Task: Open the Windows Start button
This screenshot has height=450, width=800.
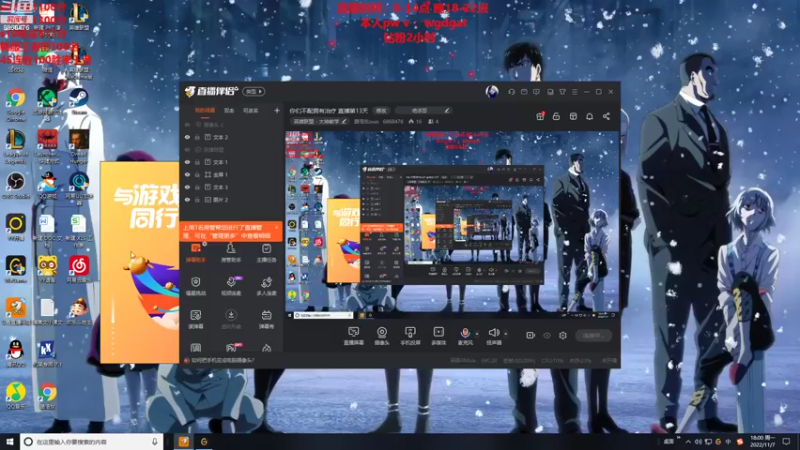Action: pyautogui.click(x=10, y=441)
